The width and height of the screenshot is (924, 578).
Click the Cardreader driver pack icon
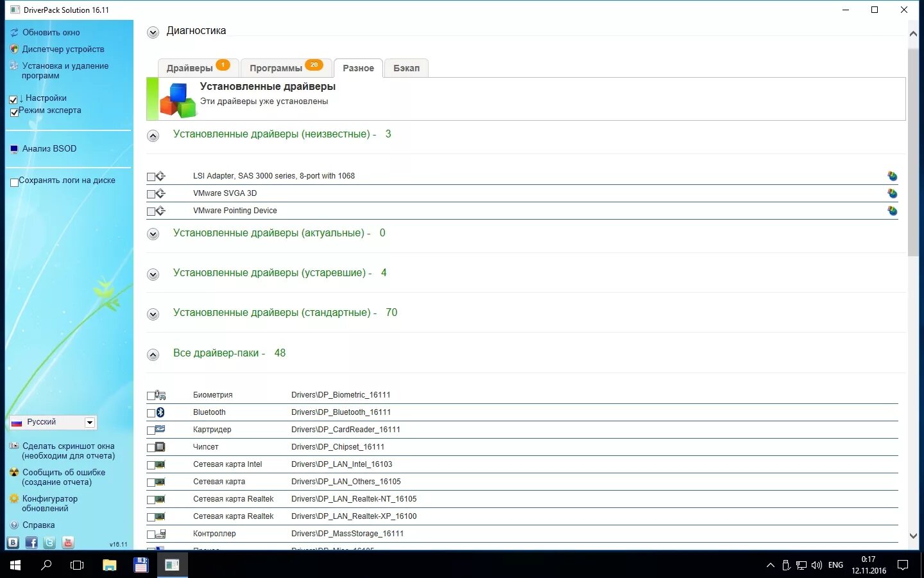pos(160,429)
